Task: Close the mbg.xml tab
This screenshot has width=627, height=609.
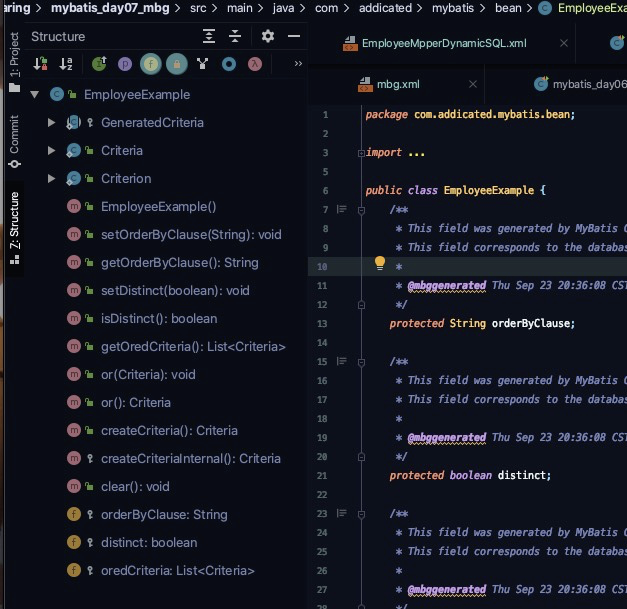Action: (473, 84)
